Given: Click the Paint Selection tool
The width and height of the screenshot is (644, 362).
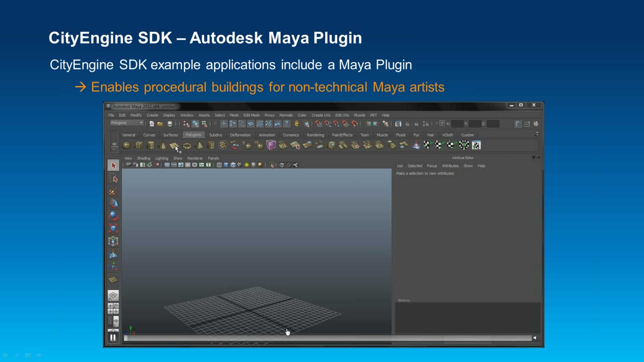Looking at the screenshot, I should click(x=113, y=191).
